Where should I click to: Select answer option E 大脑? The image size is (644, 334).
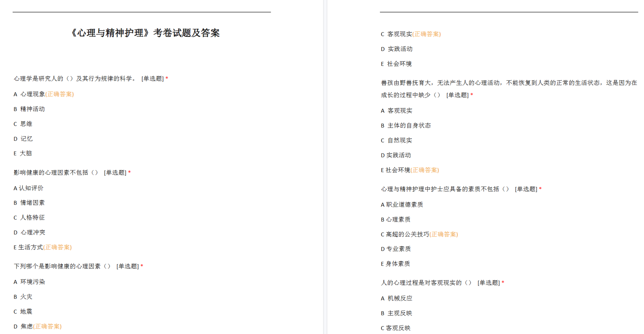pos(26,154)
